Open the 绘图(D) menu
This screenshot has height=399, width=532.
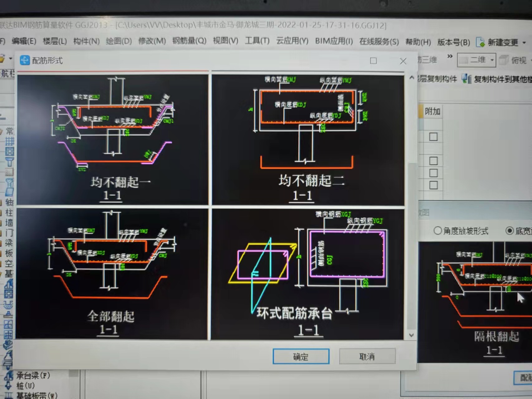tap(119, 41)
